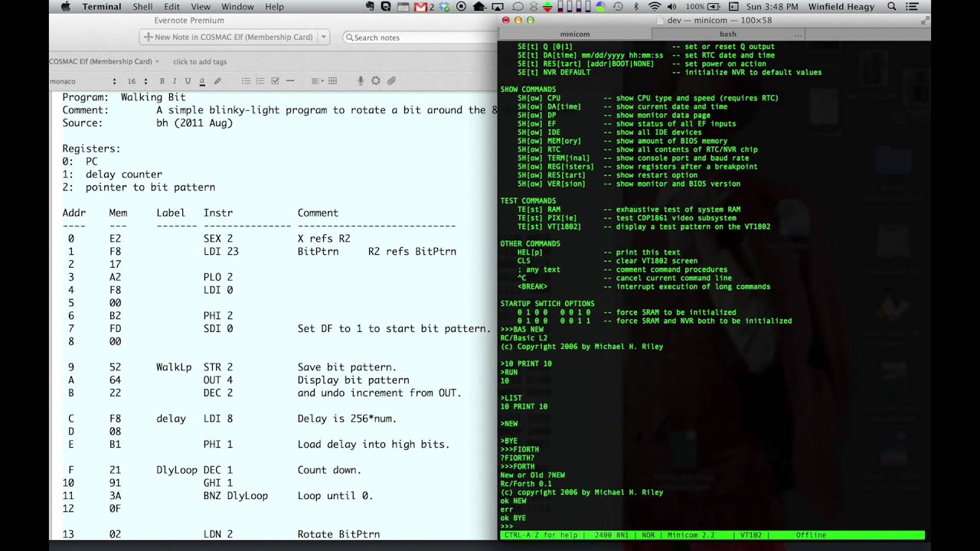Insert a bulleted list in the note
Viewport: 980px width, 551px height.
246,81
